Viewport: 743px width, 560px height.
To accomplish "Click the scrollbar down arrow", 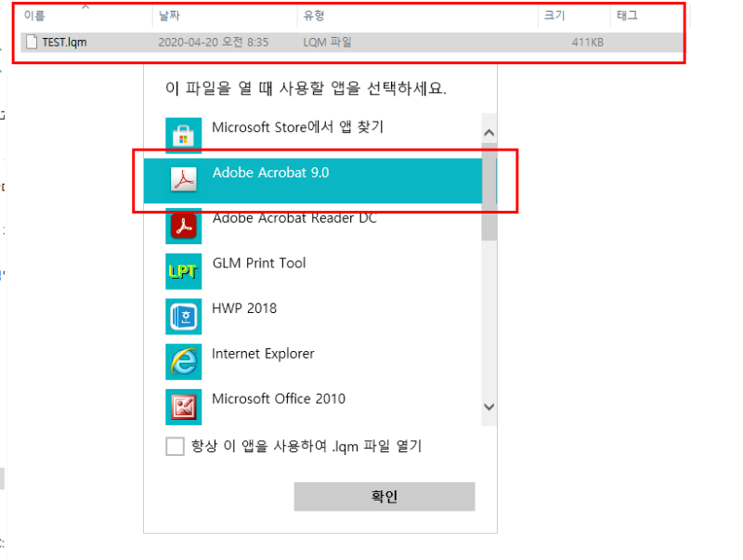I will point(489,407).
